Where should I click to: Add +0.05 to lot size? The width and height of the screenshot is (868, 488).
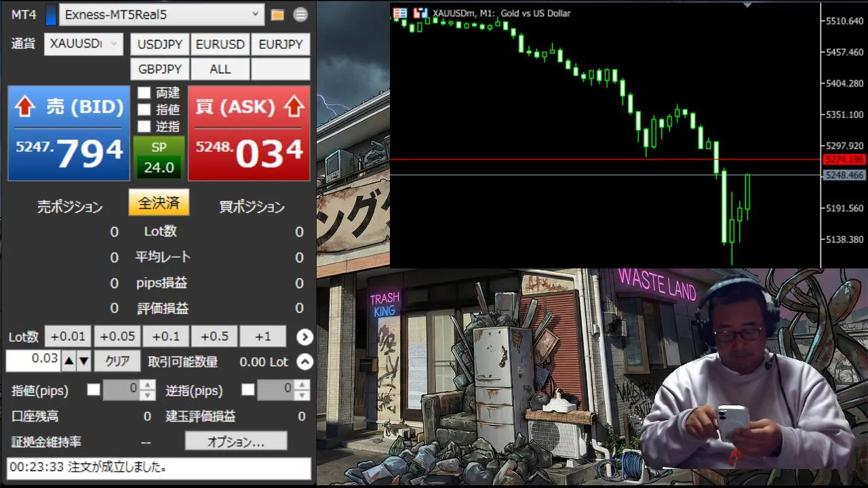tap(117, 336)
